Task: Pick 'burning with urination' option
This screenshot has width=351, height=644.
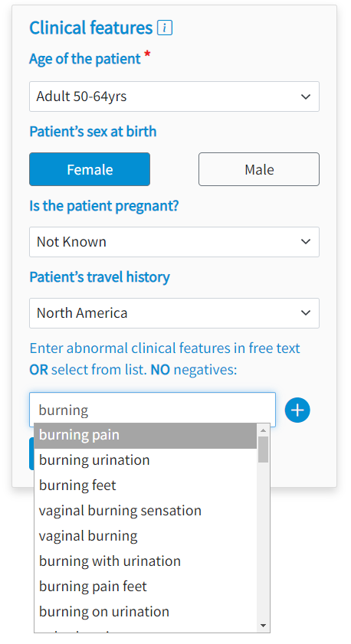Action: (x=146, y=561)
